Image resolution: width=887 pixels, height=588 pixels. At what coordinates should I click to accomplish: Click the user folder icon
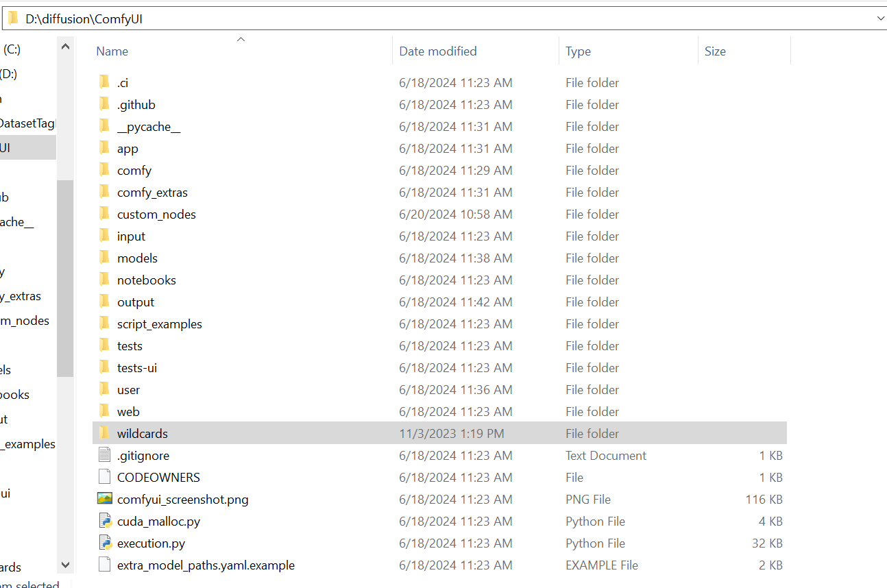pyautogui.click(x=104, y=389)
